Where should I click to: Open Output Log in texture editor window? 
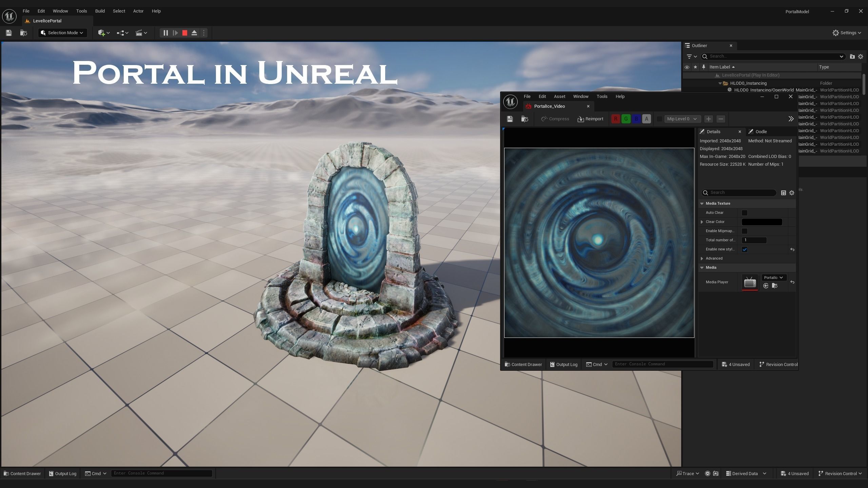(564, 365)
